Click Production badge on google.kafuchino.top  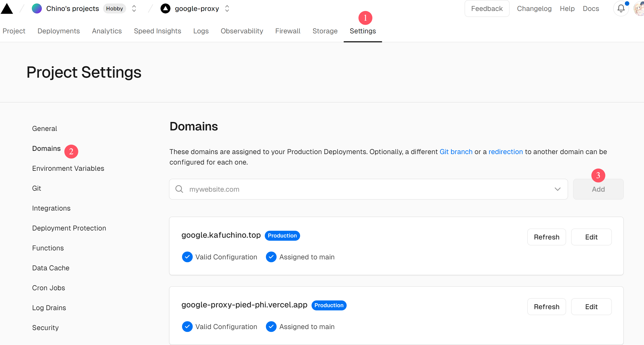(x=282, y=235)
